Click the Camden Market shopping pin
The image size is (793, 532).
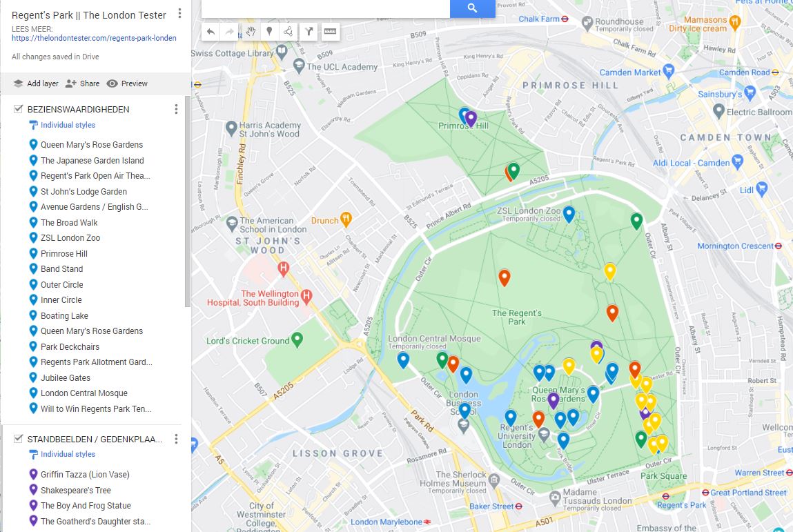coord(669,71)
